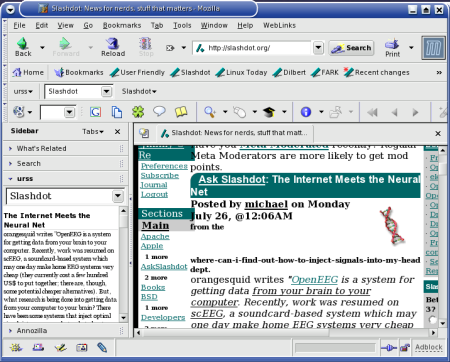Open Address Book icon in status bar

coord(82,348)
